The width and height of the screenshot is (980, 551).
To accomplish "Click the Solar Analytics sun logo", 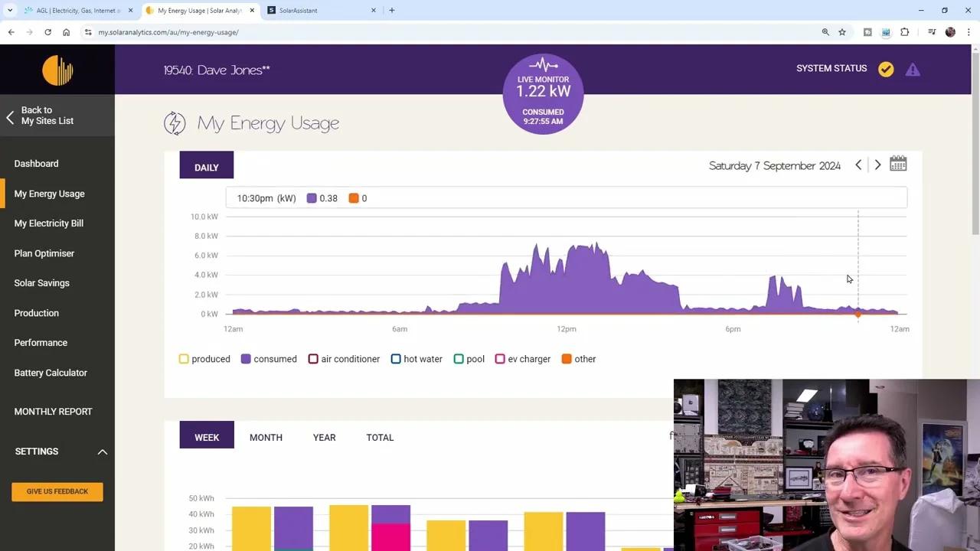I will (x=57, y=69).
